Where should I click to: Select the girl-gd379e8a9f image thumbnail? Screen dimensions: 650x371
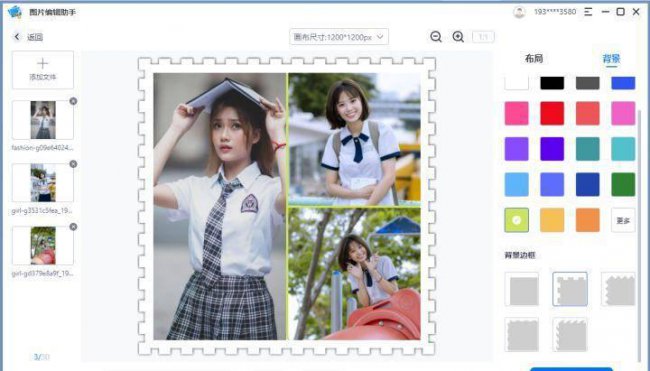(43, 245)
